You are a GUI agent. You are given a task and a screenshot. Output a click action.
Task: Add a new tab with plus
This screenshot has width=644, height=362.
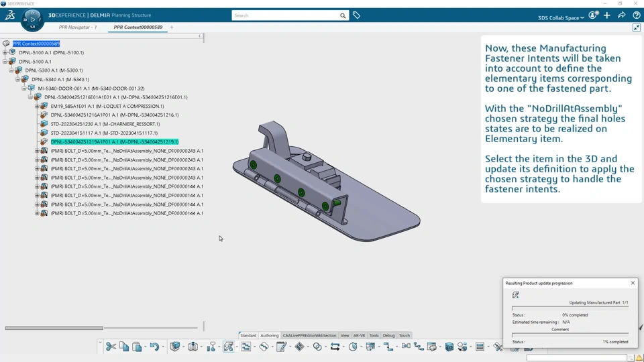point(172,27)
